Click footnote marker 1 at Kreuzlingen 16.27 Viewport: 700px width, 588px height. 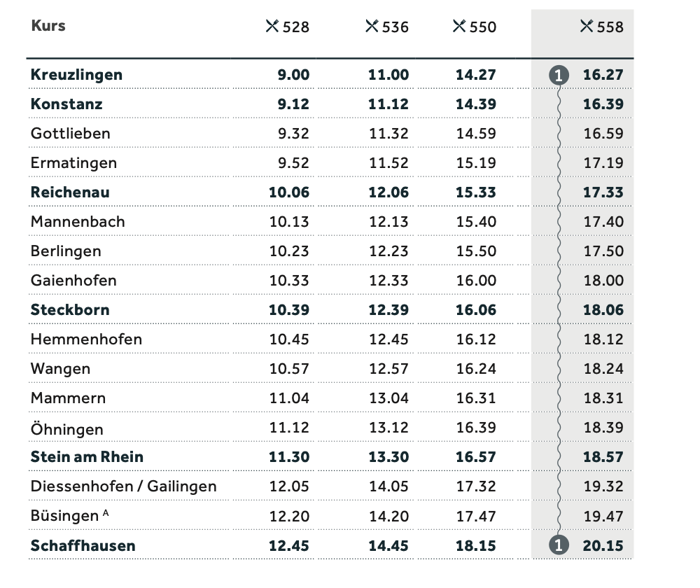coord(559,75)
